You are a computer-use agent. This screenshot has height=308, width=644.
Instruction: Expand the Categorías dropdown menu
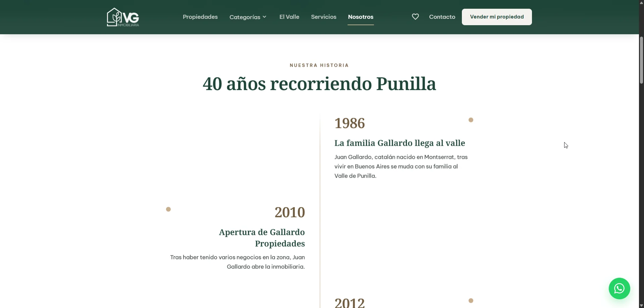click(x=248, y=17)
